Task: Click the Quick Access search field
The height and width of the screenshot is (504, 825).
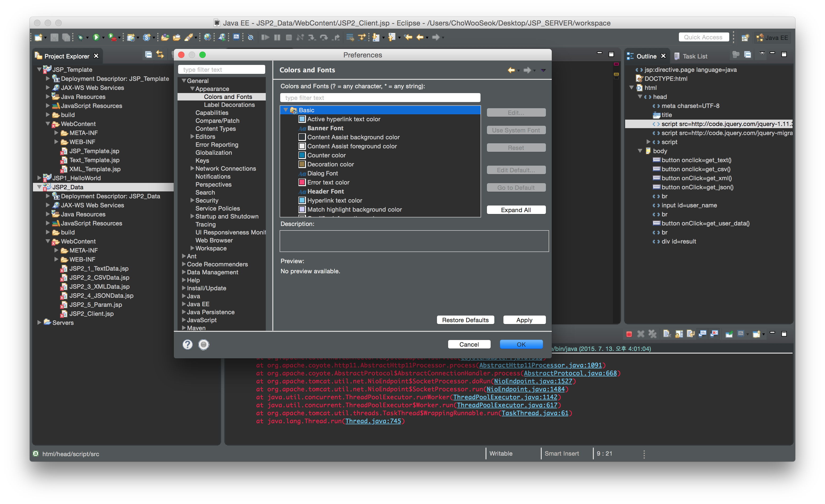Action: (x=704, y=37)
